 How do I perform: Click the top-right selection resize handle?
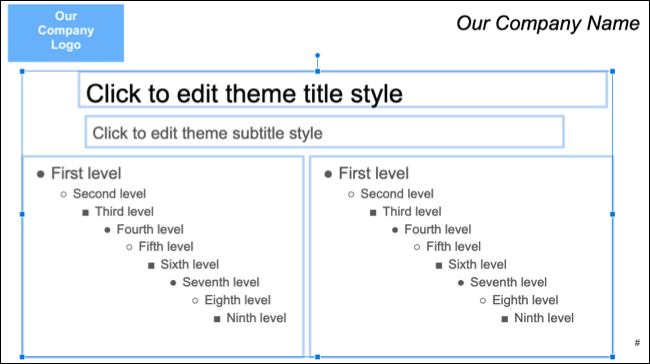tap(613, 72)
